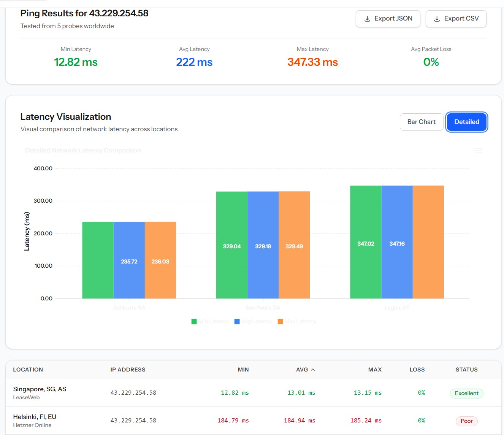Sort the table by LOSS column
504x435 pixels.
[x=417, y=370]
